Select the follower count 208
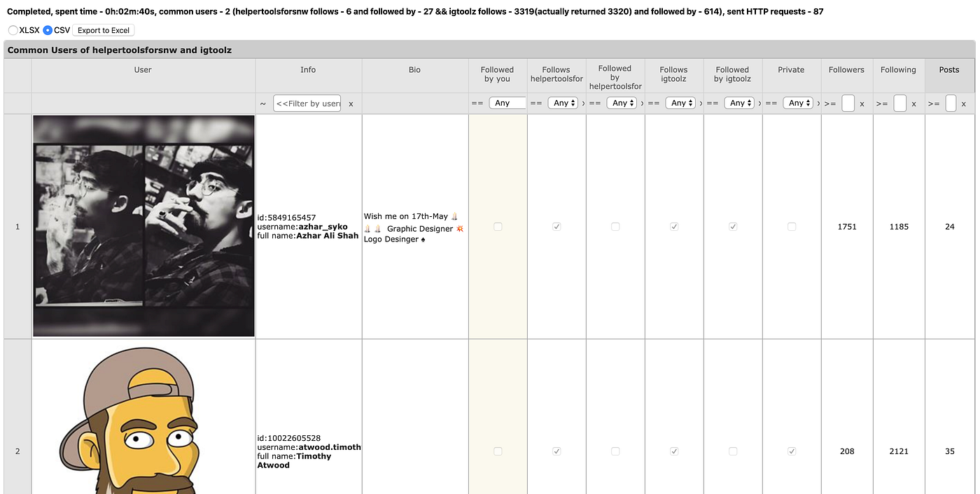 pos(847,451)
